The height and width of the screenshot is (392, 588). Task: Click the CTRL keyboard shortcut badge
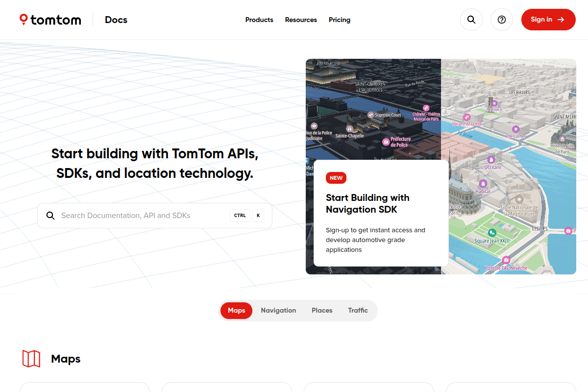240,216
